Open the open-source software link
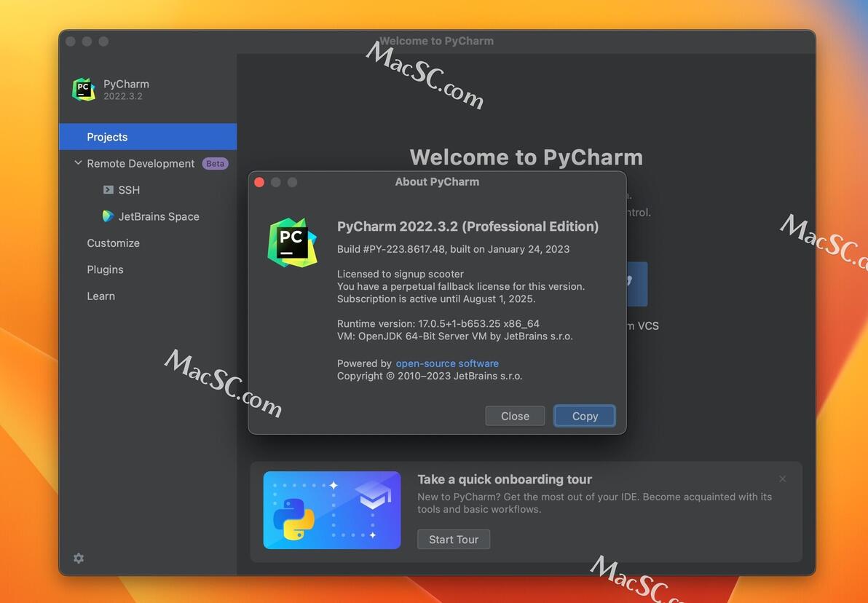The image size is (868, 603). 447,363
